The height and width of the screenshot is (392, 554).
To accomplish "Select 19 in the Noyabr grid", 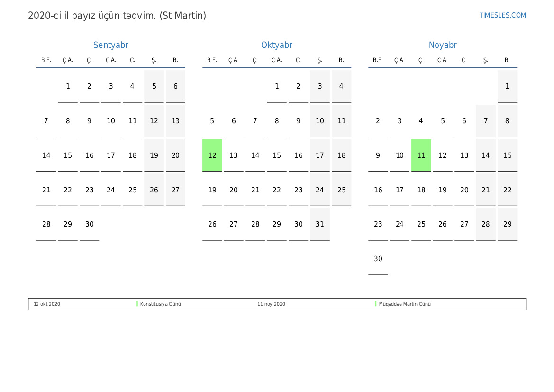I will point(443,190).
